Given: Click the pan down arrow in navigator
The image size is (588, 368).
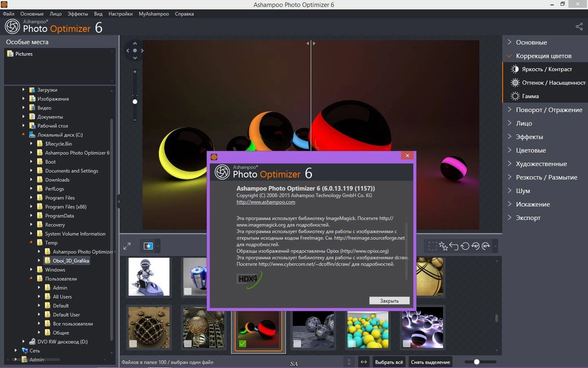Looking at the screenshot, I should tap(135, 58).
